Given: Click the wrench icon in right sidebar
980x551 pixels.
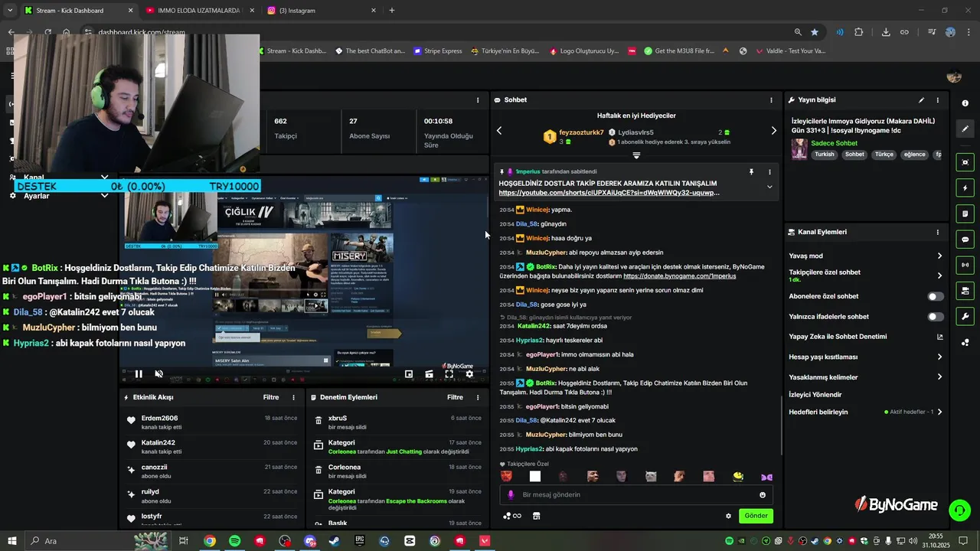Looking at the screenshot, I should 965,316.
